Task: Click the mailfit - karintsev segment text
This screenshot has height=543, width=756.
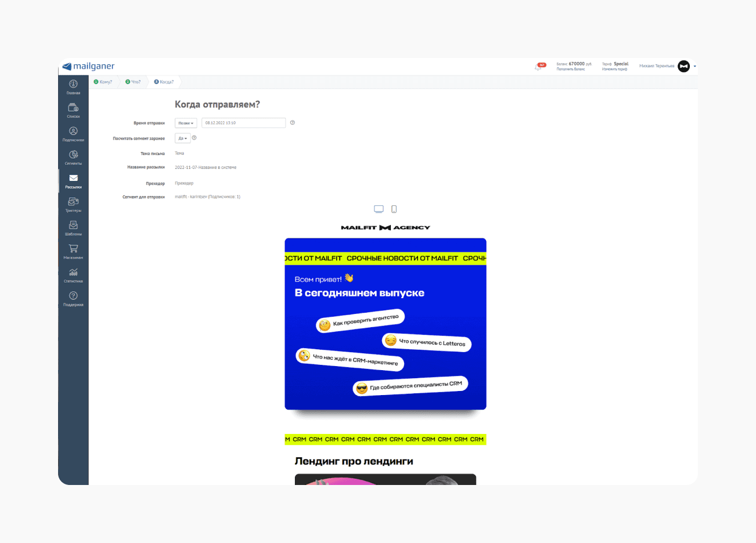Action: click(x=207, y=197)
